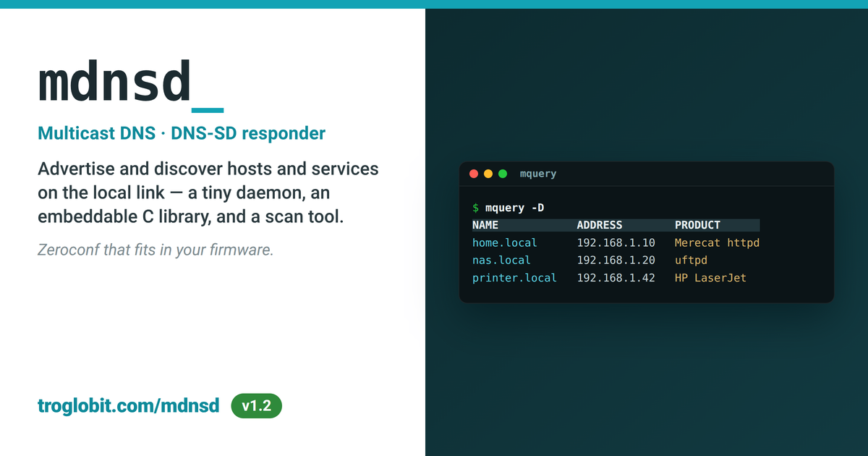Viewport: 868px width, 456px height.
Task: Click the HP LaserJet product cell
Action: [710, 277]
